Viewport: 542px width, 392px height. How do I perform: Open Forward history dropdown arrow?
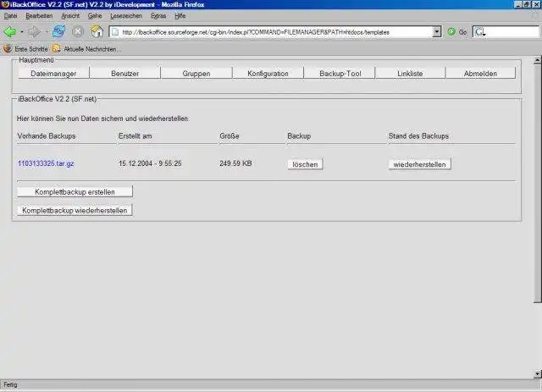click(x=47, y=32)
